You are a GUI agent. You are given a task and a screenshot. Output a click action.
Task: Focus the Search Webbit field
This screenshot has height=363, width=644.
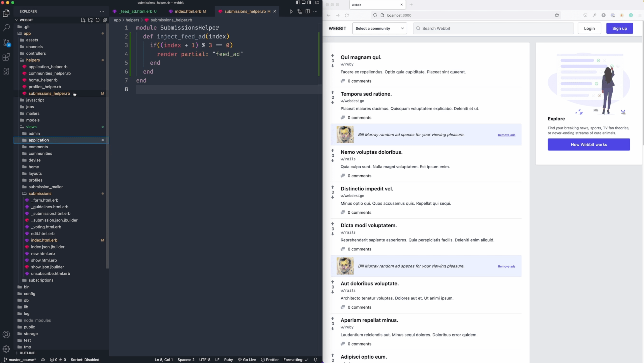coord(493,28)
